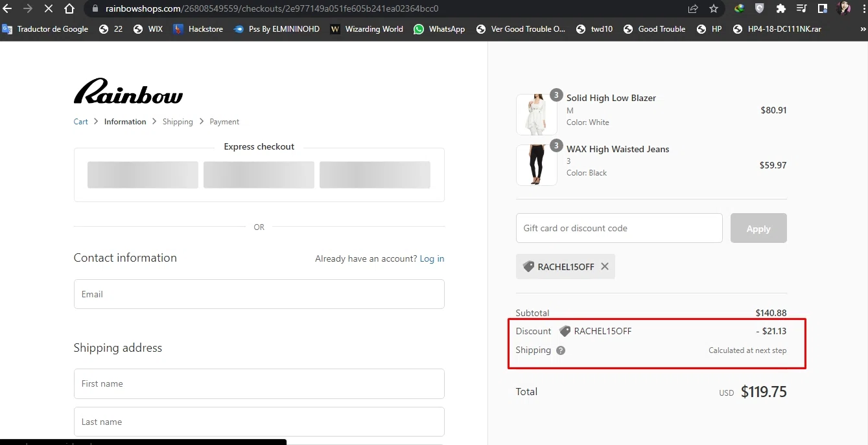Share this page via address bar icon
The width and height of the screenshot is (868, 445).
(x=693, y=9)
